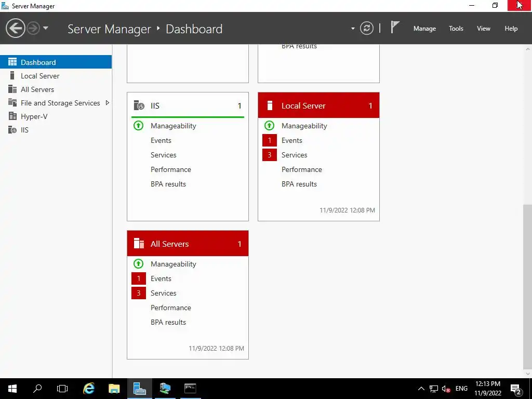Click the Hyper-V icon in sidebar

click(x=12, y=116)
